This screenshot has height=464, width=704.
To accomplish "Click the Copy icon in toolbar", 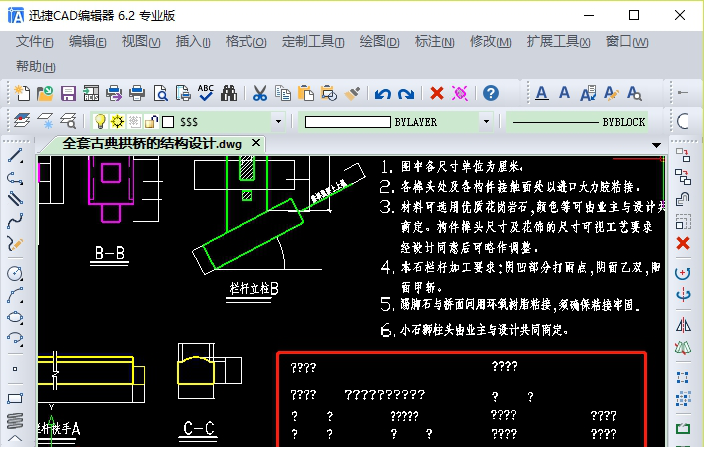I will coord(283,93).
